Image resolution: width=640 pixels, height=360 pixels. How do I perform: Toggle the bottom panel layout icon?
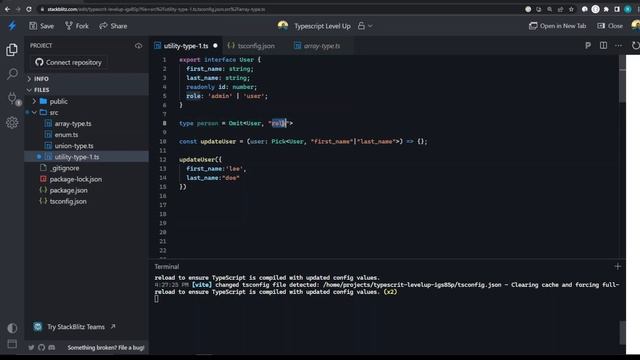12,344
